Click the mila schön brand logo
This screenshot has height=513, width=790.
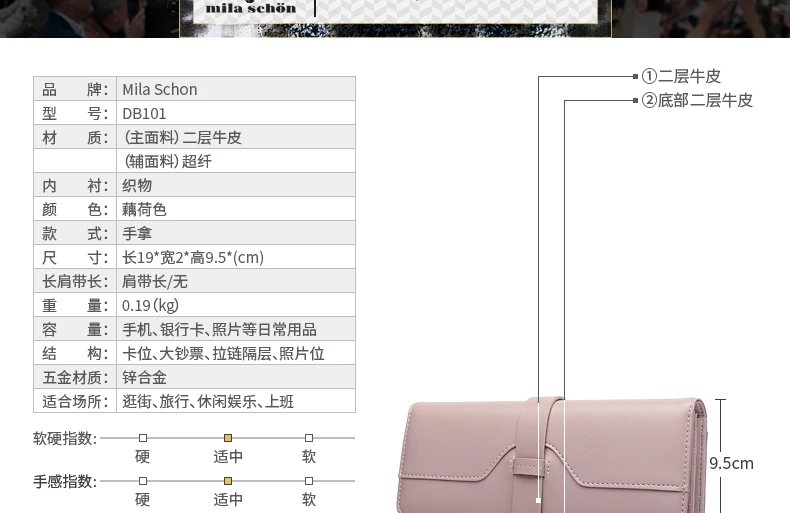pos(251,8)
